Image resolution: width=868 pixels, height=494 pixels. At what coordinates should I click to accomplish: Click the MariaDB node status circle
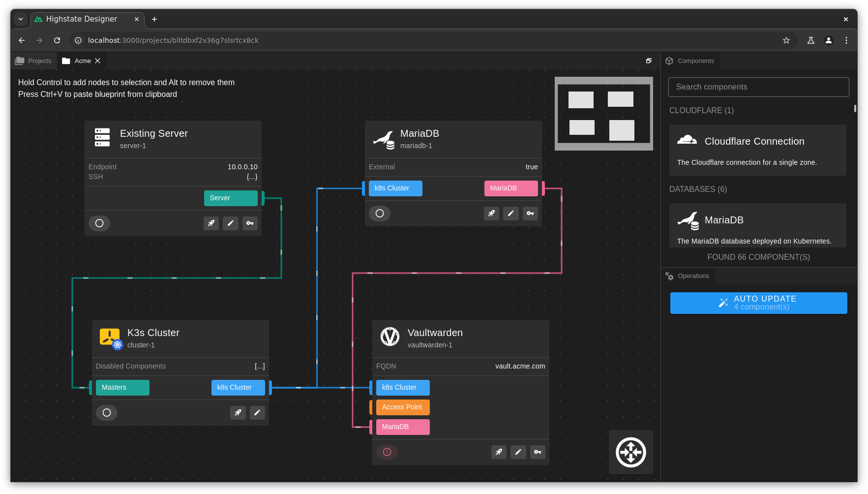(x=380, y=214)
